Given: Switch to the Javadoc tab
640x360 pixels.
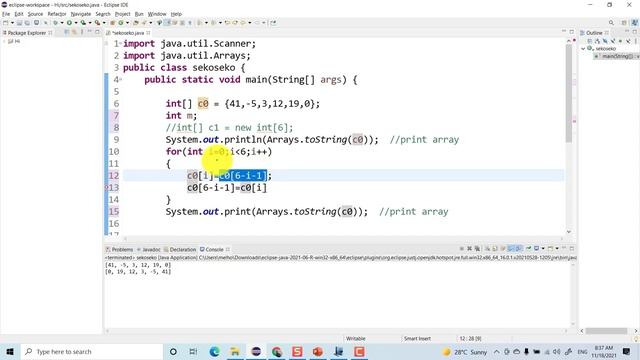Looking at the screenshot, I should pyautogui.click(x=149, y=249).
